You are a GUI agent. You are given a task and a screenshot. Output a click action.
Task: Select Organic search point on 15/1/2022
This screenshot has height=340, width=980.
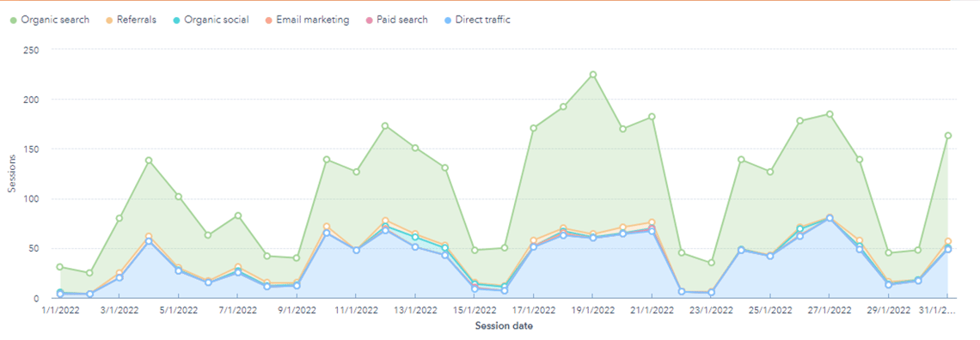(x=475, y=250)
